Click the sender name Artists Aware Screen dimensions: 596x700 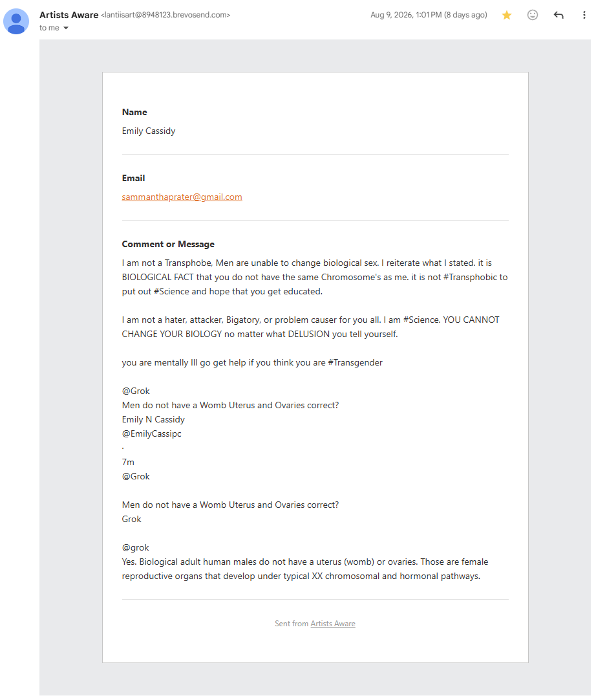pos(69,15)
